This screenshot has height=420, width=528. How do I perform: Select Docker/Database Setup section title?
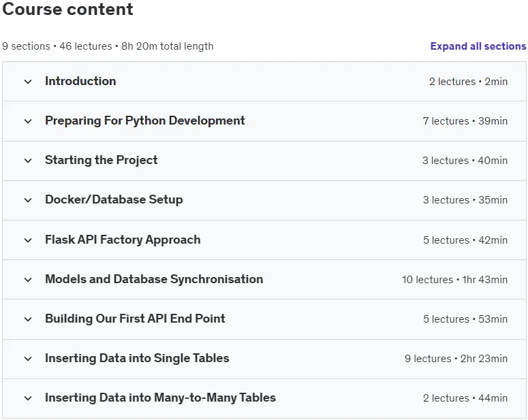click(114, 199)
